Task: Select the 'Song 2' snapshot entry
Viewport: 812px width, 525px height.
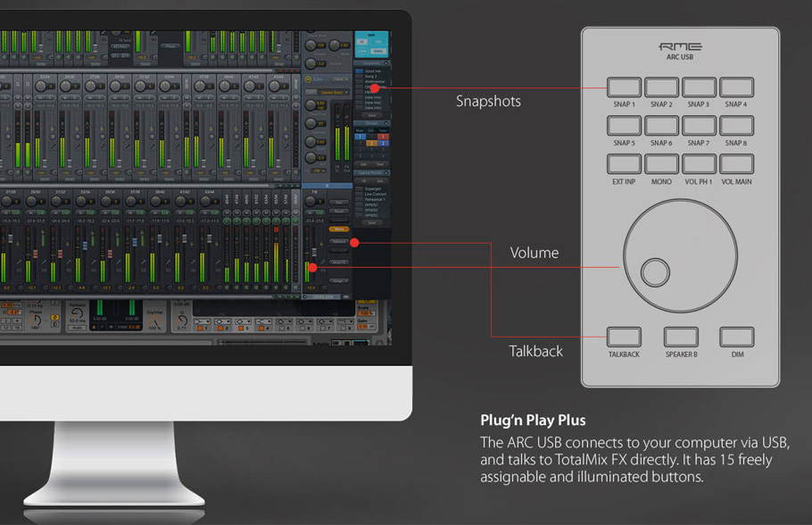Action: 371,77
